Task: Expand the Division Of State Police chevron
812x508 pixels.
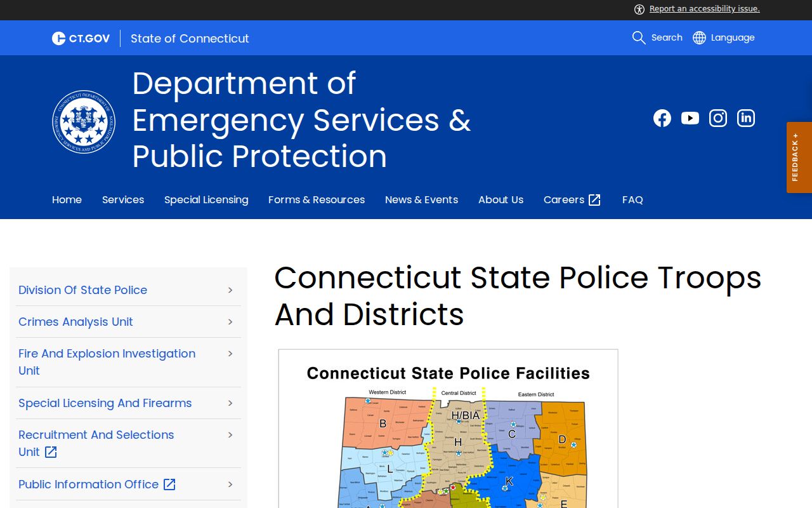Action: tap(230, 290)
